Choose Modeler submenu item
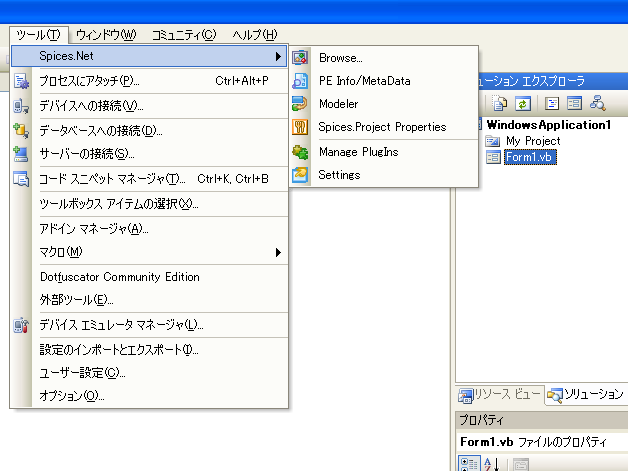 click(384, 104)
